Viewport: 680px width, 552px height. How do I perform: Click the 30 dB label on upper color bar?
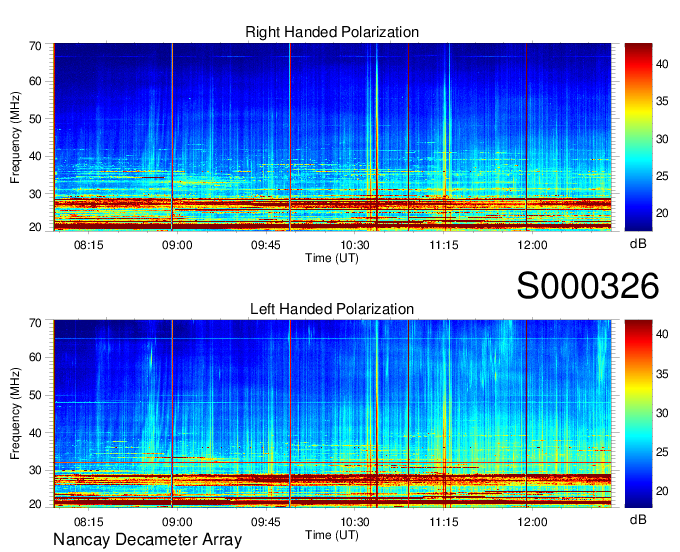click(662, 139)
